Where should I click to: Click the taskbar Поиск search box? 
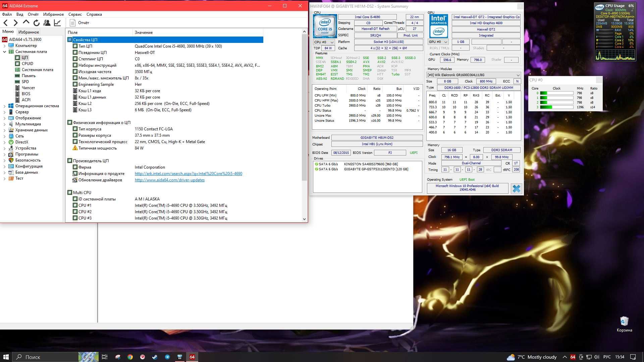[46, 357]
